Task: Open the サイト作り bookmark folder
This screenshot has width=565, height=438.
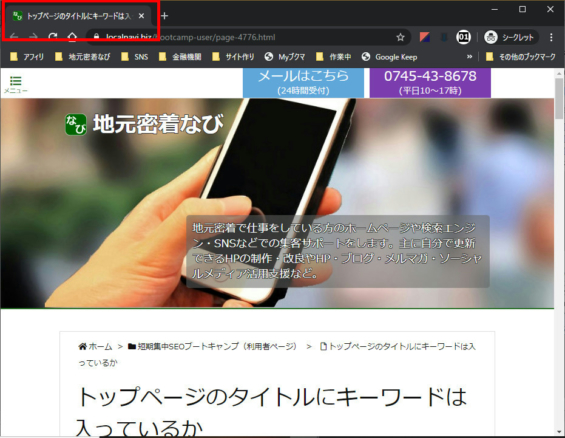Action: (233, 57)
